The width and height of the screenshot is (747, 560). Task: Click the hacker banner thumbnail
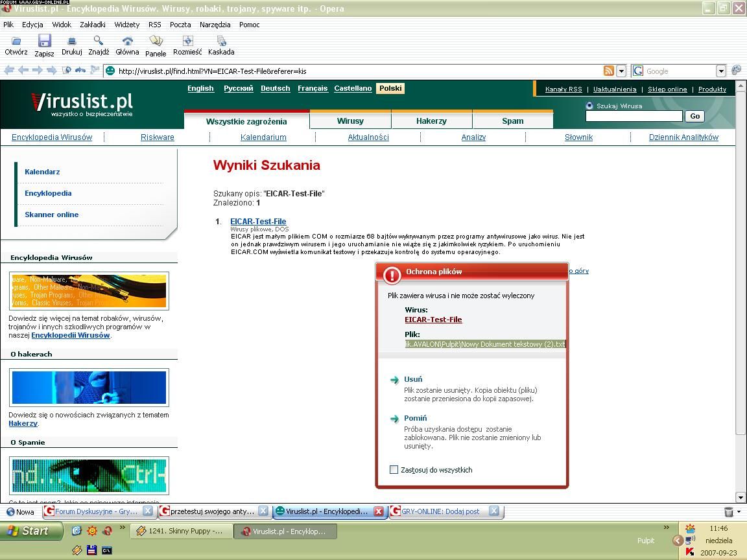89,388
